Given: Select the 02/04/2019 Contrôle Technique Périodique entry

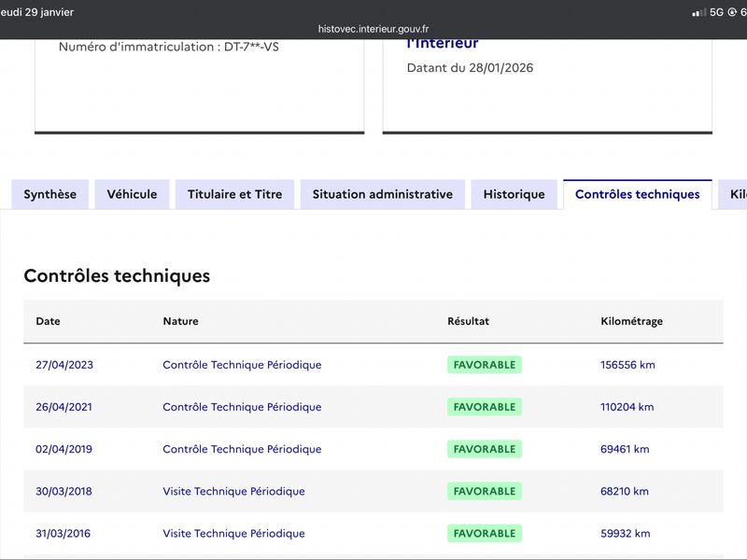Looking at the screenshot, I should 242,449.
